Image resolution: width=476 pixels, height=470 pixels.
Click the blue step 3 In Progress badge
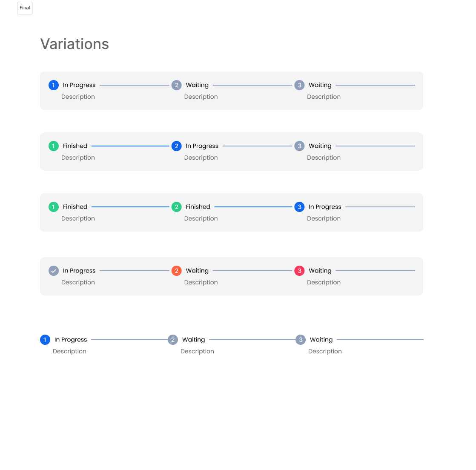299,207
